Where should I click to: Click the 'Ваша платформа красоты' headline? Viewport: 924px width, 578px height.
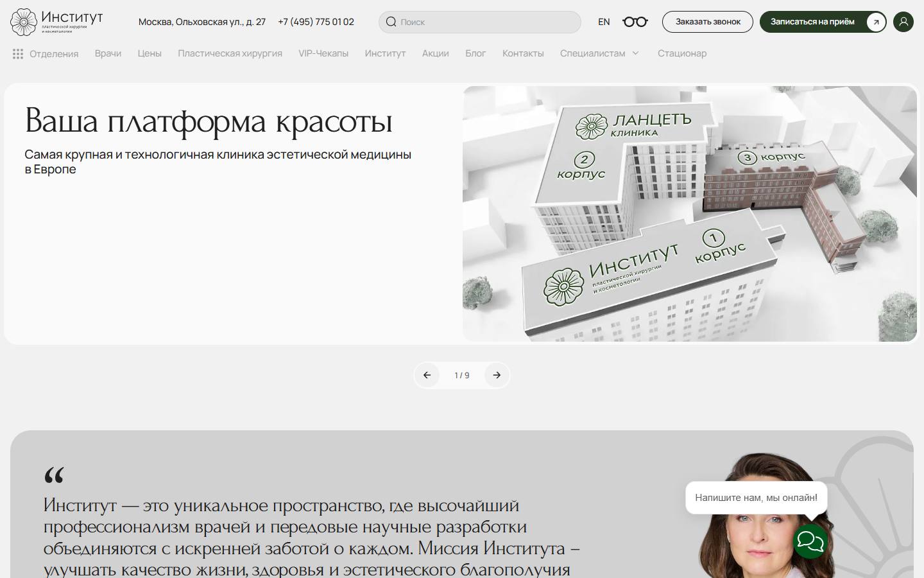pos(209,121)
